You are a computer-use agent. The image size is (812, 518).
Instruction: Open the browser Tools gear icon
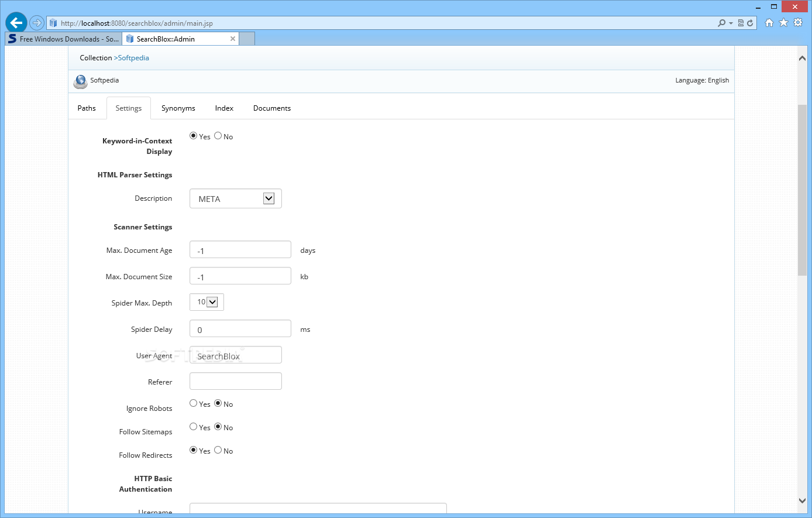[x=798, y=23]
